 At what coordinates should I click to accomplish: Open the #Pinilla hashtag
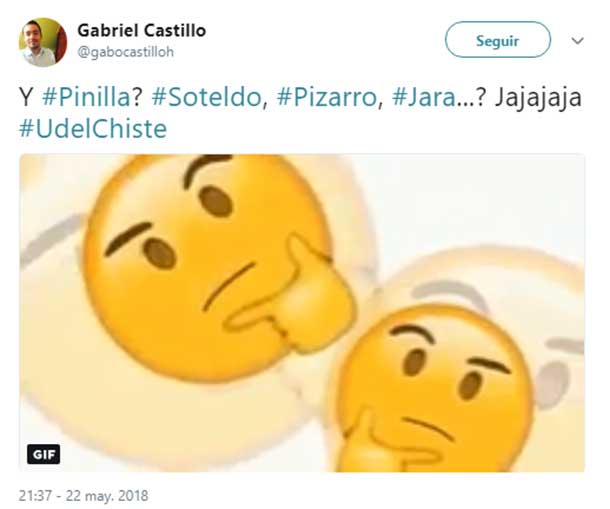pos(86,97)
